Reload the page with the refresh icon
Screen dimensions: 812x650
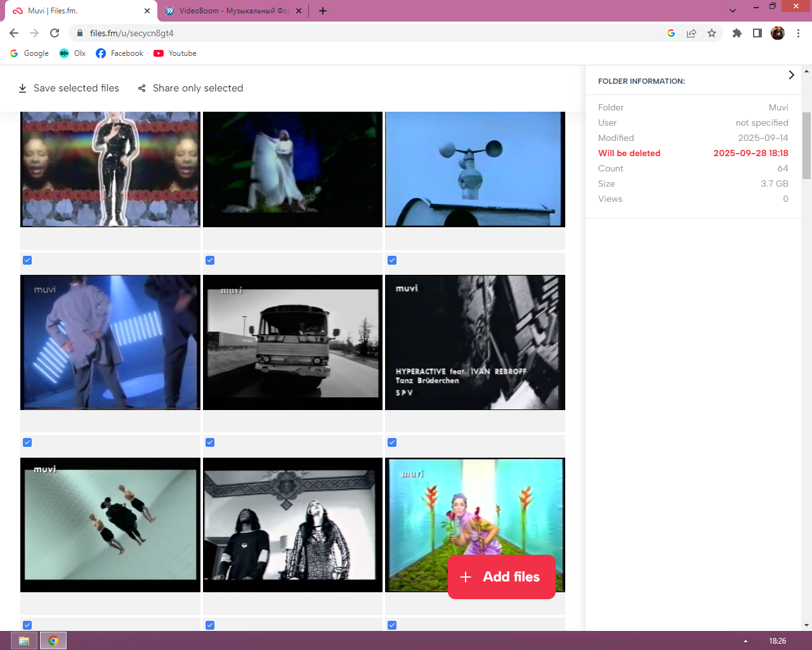(x=55, y=33)
